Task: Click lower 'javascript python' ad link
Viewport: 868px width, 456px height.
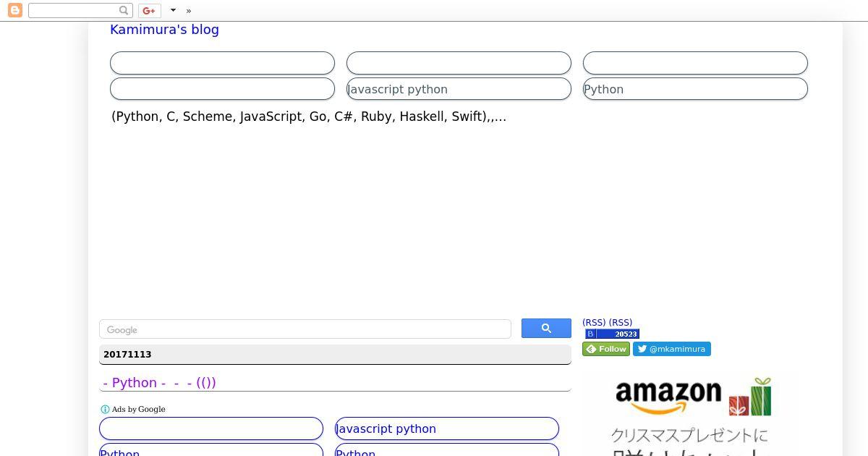Action: click(x=447, y=428)
